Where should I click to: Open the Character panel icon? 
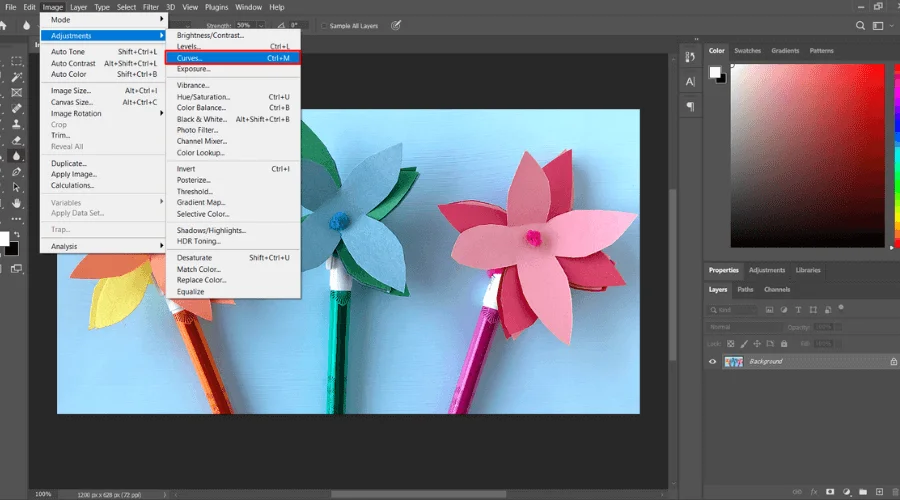690,82
